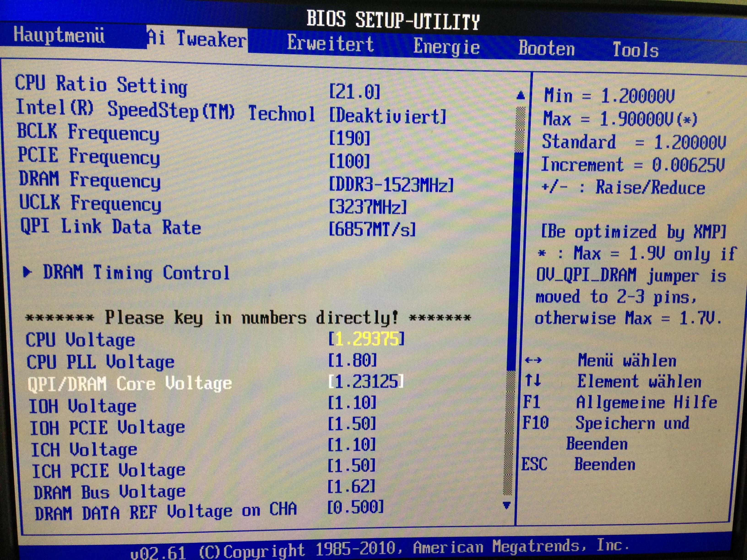This screenshot has width=747, height=560.
Task: Click the highlighted QPI/DRAM Core Voltage entry
Action: click(130, 384)
